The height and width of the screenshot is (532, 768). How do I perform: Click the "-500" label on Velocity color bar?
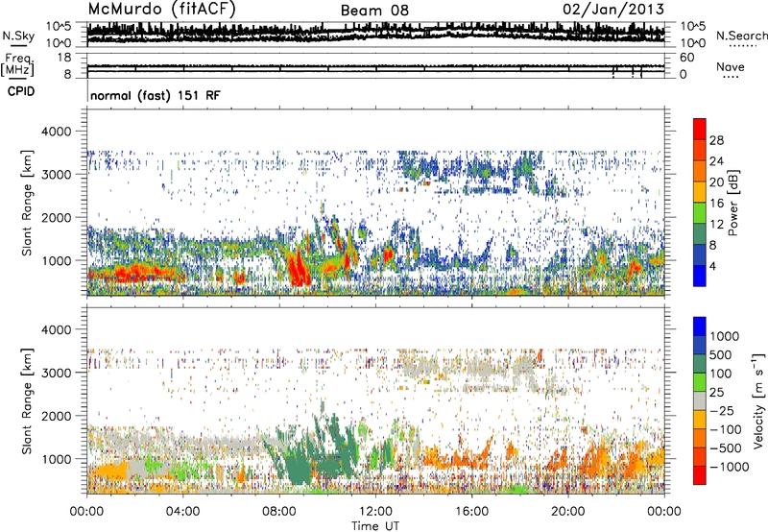(x=726, y=448)
